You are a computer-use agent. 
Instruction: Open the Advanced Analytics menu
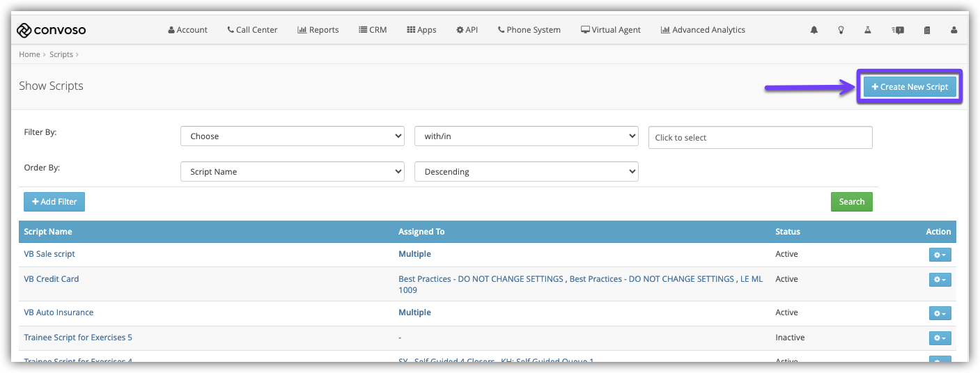703,30
